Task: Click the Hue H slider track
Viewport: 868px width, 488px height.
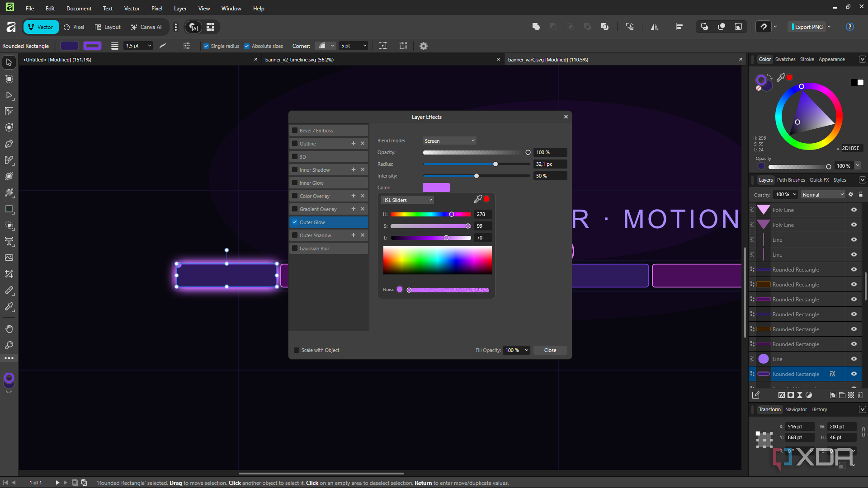Action: pyautogui.click(x=430, y=214)
